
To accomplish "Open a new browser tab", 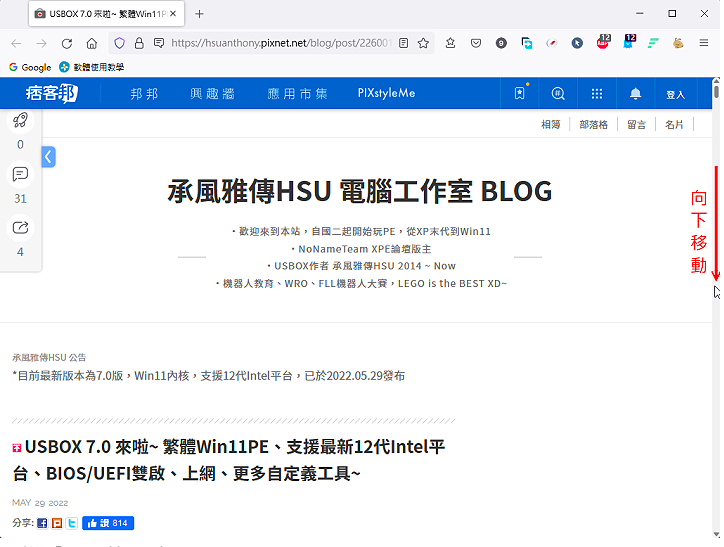I will tap(199, 14).
